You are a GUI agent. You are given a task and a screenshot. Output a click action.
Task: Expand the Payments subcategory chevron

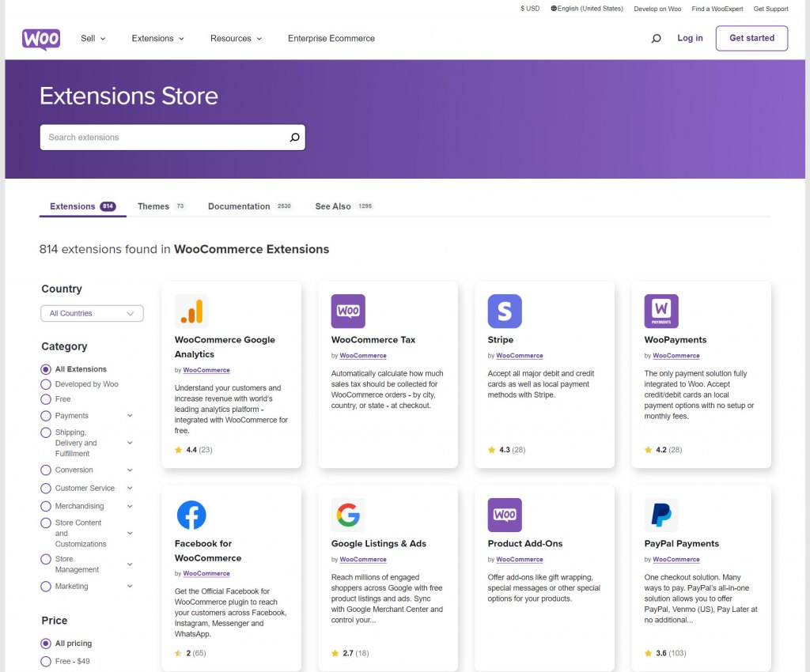tap(131, 416)
